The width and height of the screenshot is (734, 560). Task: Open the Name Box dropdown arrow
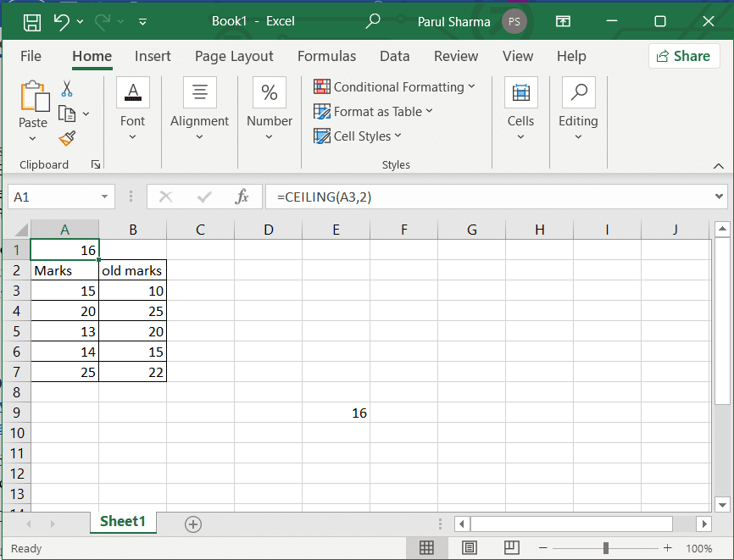tap(105, 197)
